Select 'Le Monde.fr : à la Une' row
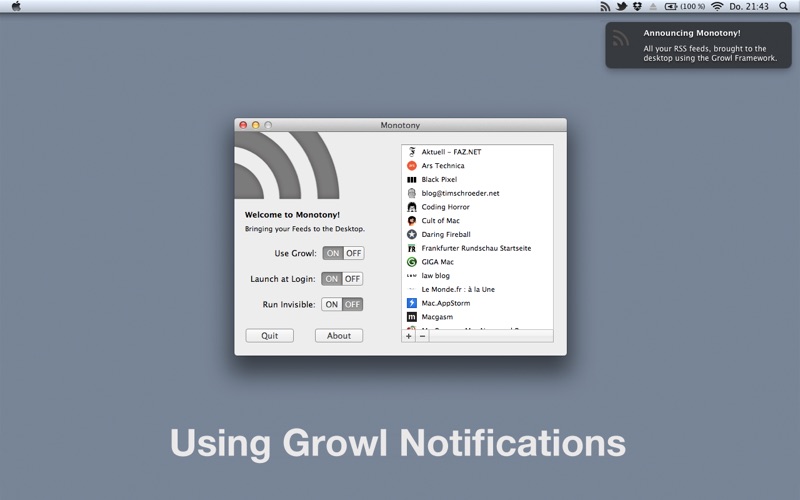Image resolution: width=800 pixels, height=500 pixels. click(x=477, y=289)
